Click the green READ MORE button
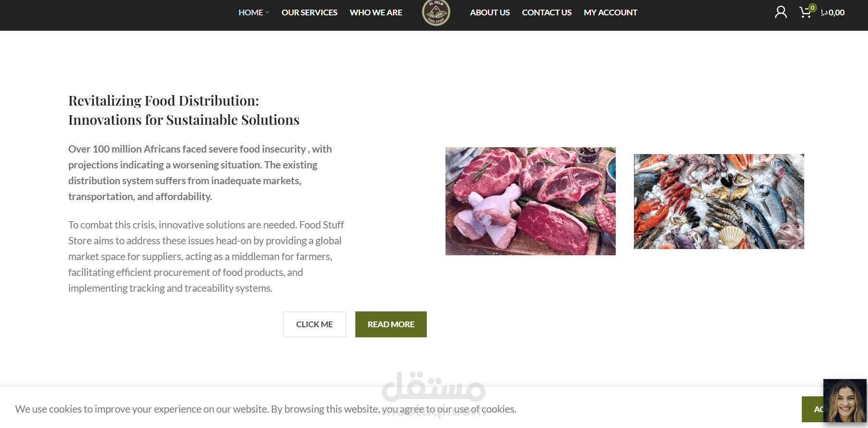Viewport: 868px width, 428px height. pos(391,324)
